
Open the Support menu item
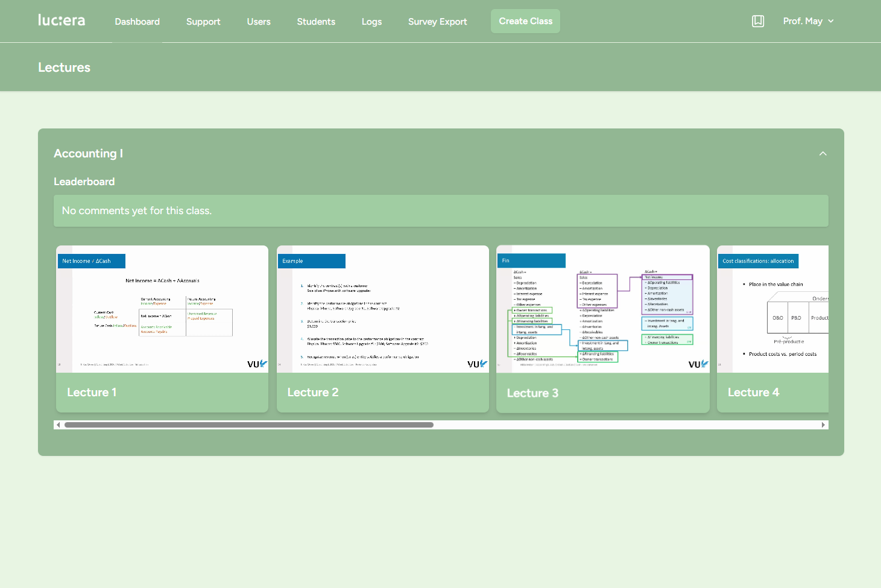tap(203, 22)
